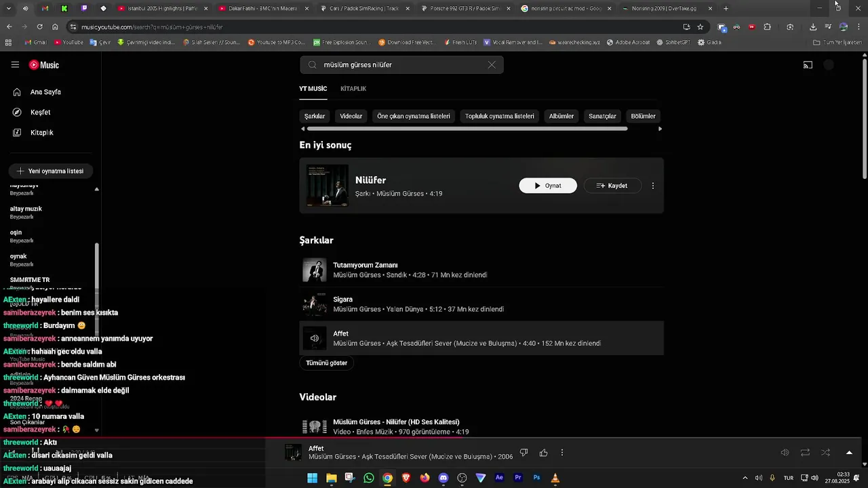Open the YouTube Music hamburger menu
This screenshot has width=868, height=488.
coord(15,65)
